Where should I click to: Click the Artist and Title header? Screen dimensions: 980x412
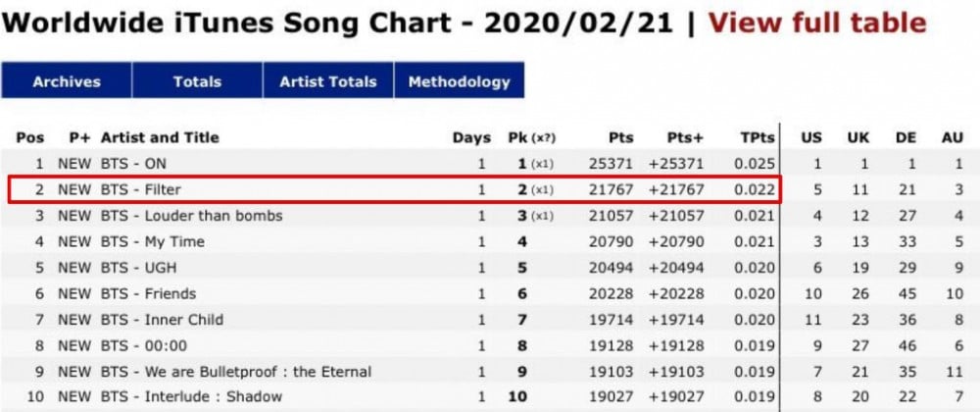[x=160, y=137]
